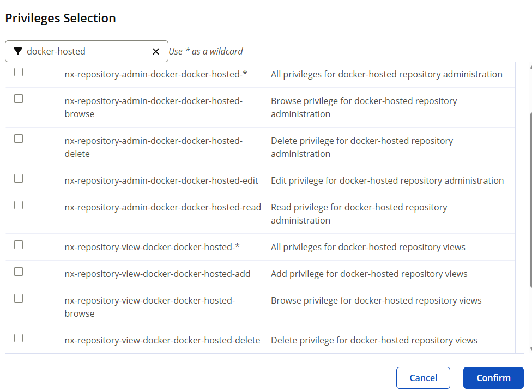
Task: Select the admin docker-hosted-delete checkbox
Action: (19, 138)
